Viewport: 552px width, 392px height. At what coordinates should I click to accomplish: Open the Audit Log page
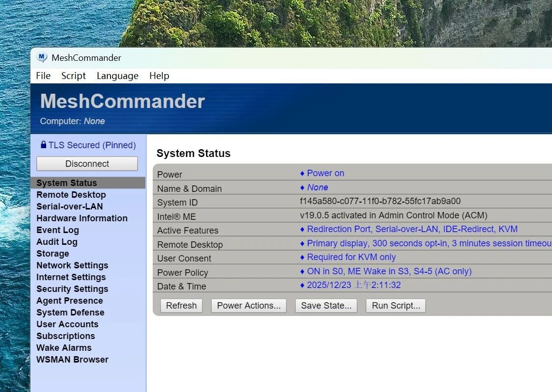[x=57, y=242]
